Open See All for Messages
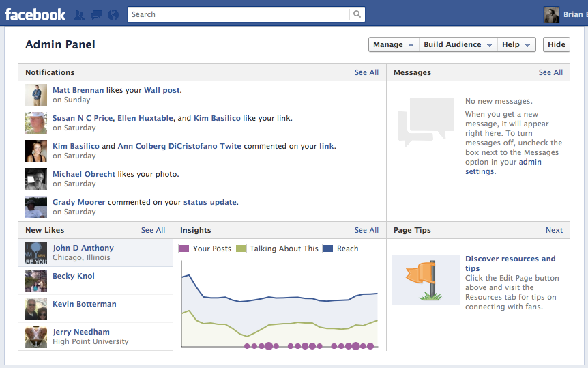 (x=550, y=72)
